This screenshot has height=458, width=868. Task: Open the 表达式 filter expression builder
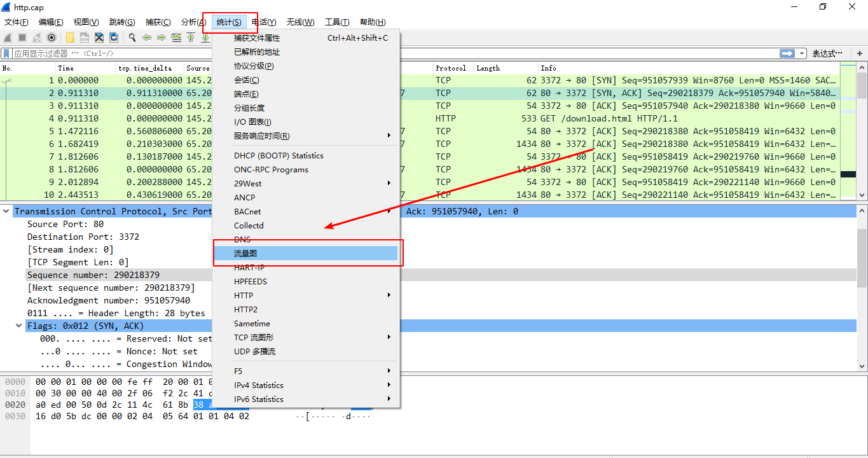(x=827, y=53)
